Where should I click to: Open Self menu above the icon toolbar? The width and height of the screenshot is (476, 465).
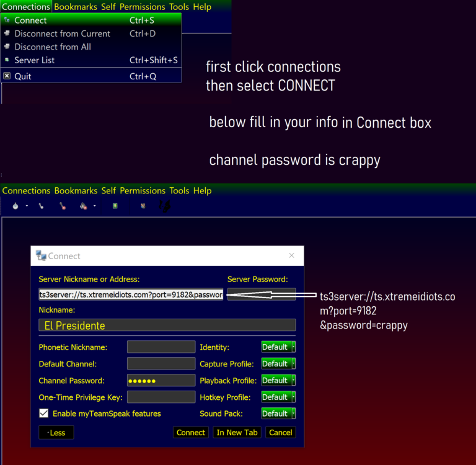point(108,191)
